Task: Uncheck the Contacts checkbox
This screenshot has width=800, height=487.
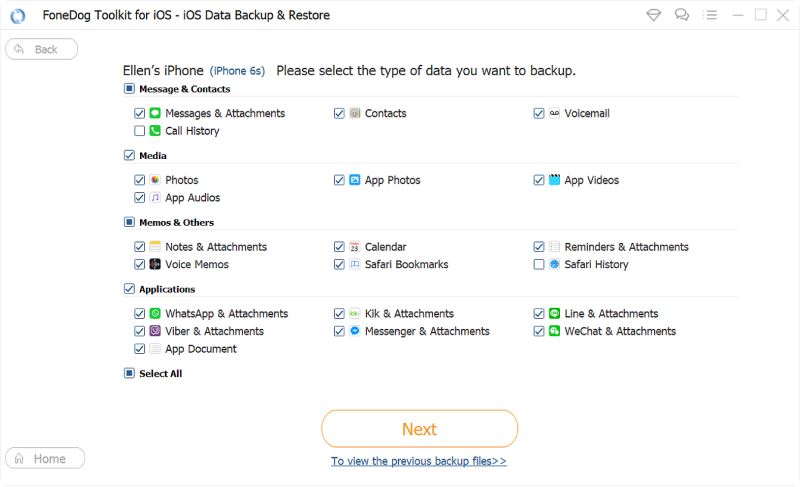Action: [x=339, y=113]
